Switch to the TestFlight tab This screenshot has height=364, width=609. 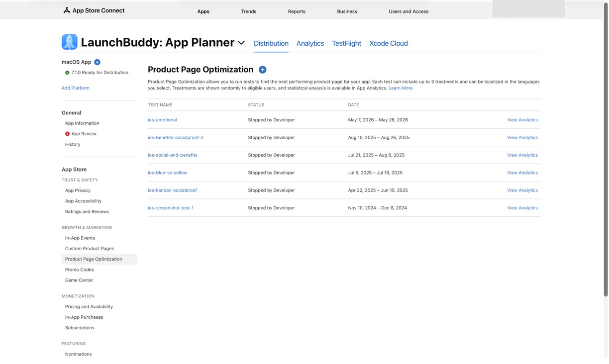(x=347, y=43)
